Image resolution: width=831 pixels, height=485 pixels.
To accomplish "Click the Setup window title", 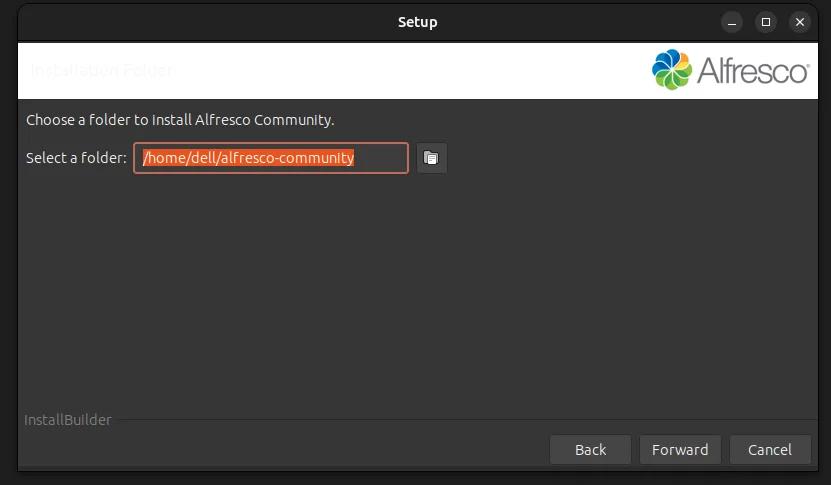I will [418, 22].
